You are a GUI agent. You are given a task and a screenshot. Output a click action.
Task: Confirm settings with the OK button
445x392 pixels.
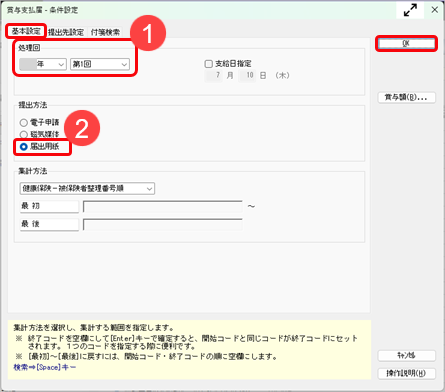click(406, 43)
